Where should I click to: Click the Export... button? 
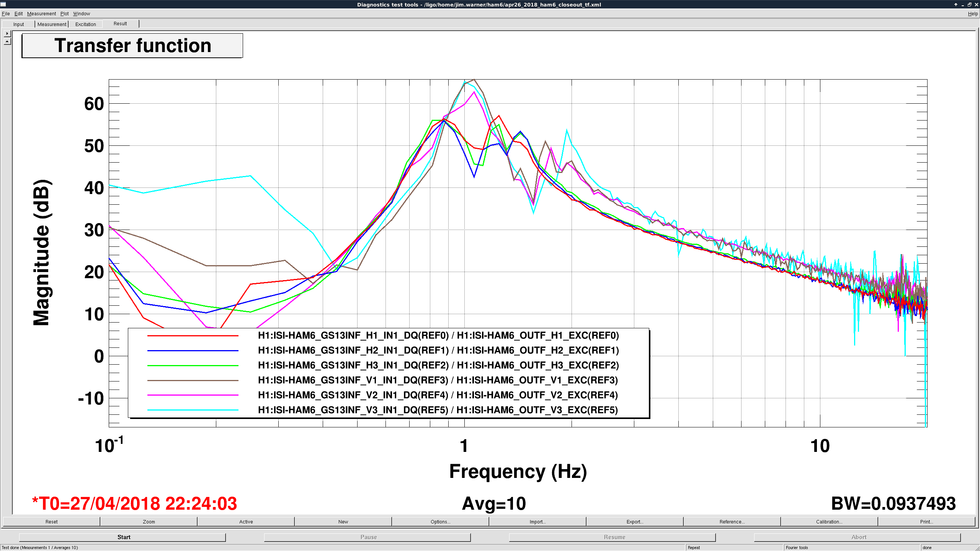(635, 522)
